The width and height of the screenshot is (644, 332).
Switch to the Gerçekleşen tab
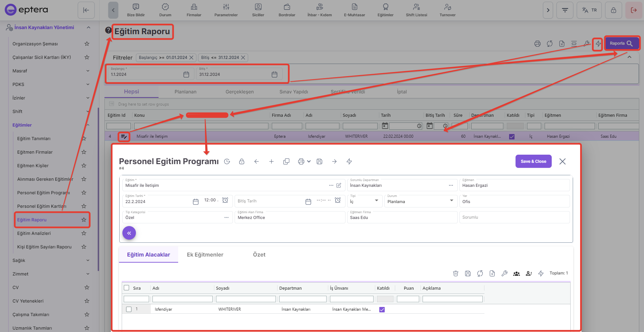pyautogui.click(x=239, y=92)
